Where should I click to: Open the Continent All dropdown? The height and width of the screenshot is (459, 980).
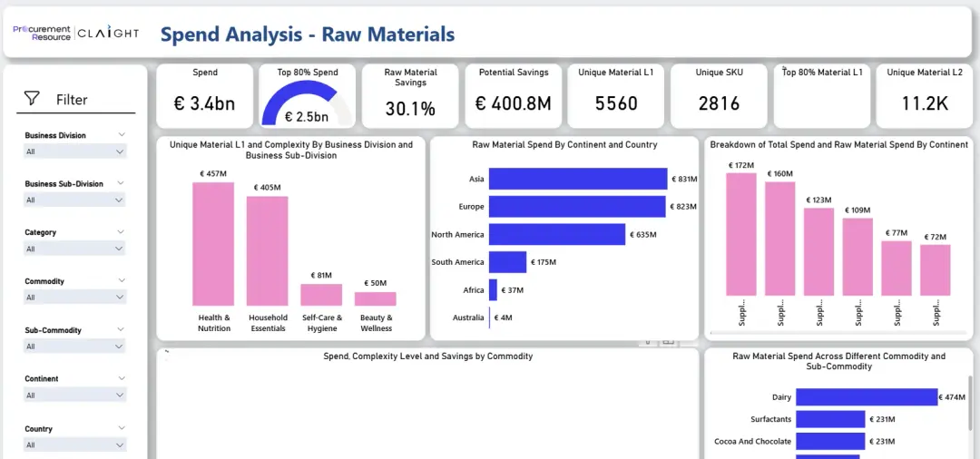(75, 395)
